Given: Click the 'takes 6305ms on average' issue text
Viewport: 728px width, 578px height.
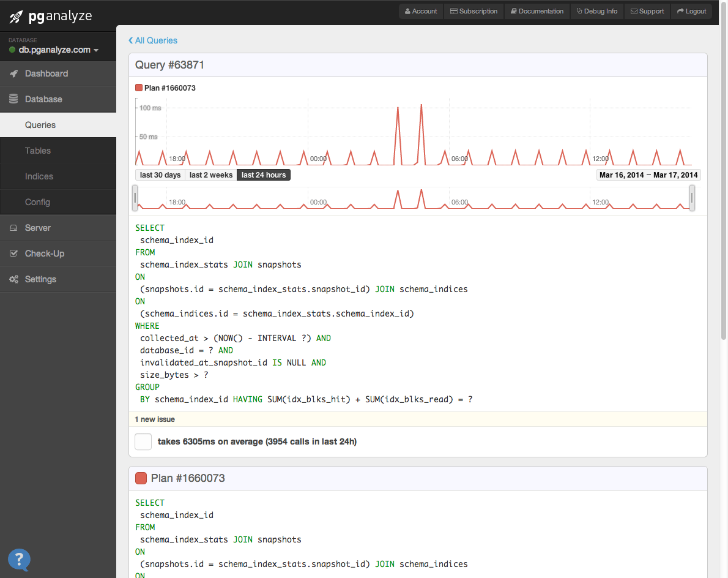Looking at the screenshot, I should [257, 441].
